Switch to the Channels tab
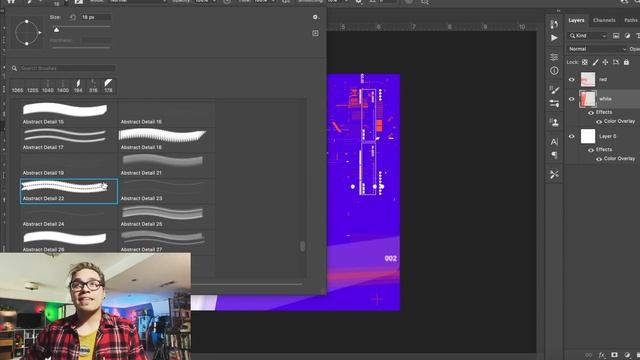This screenshot has height=360, width=640. click(604, 20)
